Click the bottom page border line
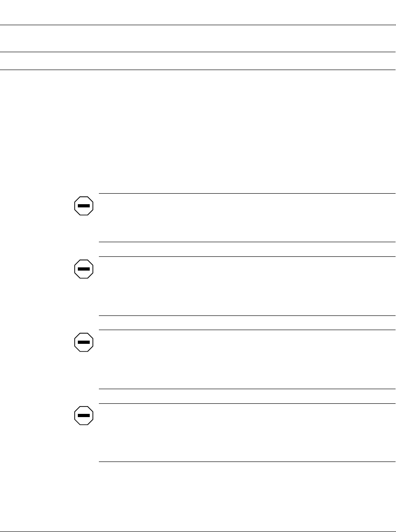Image resolution: width=396 pixels, height=532 pixels. pyautogui.click(x=198, y=532)
